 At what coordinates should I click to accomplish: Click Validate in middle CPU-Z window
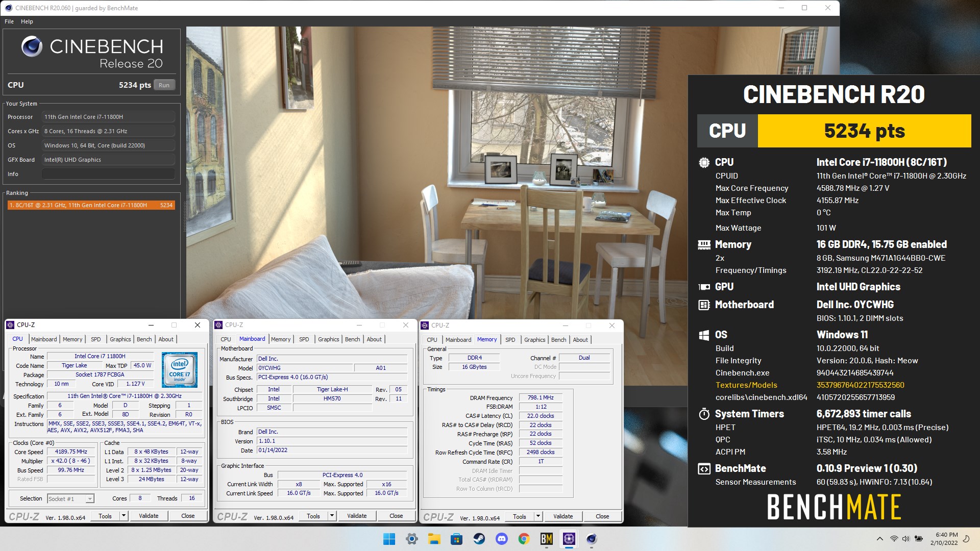coord(357,516)
